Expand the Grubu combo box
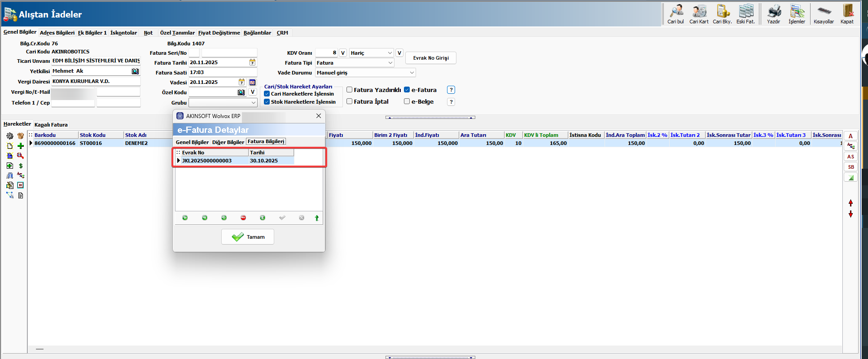 (253, 103)
